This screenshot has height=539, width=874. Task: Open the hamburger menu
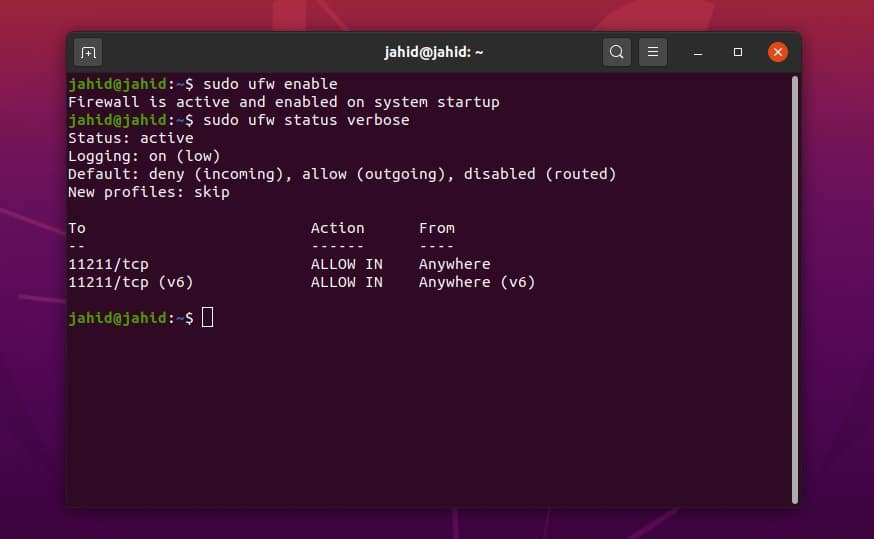(653, 52)
